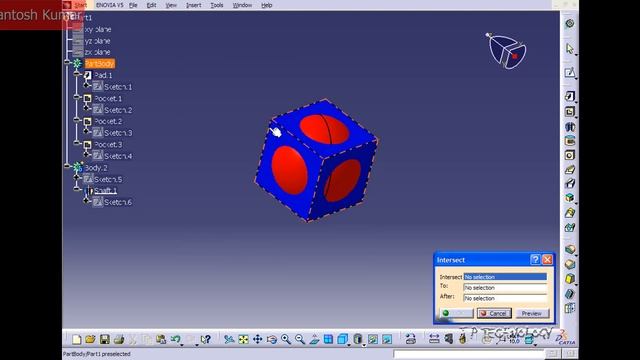Open the ENOVIA V5 menu
The height and width of the screenshot is (360, 640).
(x=109, y=5)
